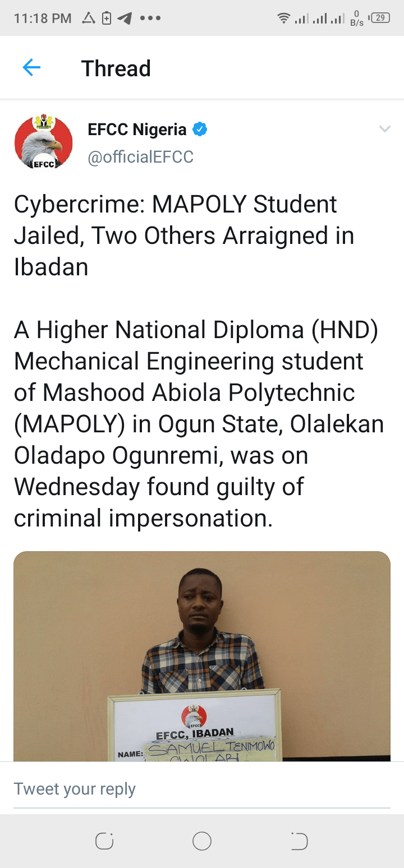
Task: Tap the blue verified badge
Action: click(199, 130)
